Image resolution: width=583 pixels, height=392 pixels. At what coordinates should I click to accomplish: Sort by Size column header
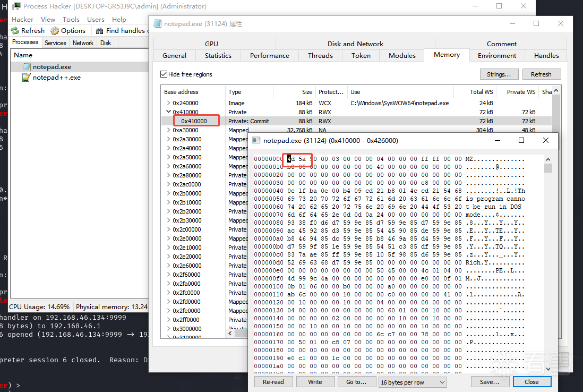(295, 92)
